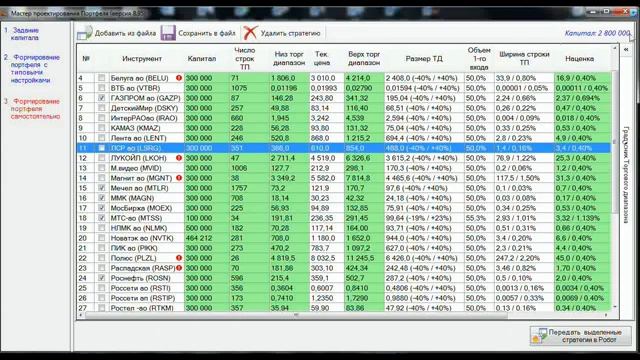Check the ЛСР ао (LSRG) checkbox
Viewport: 640px width, 360px height.
click(x=102, y=148)
